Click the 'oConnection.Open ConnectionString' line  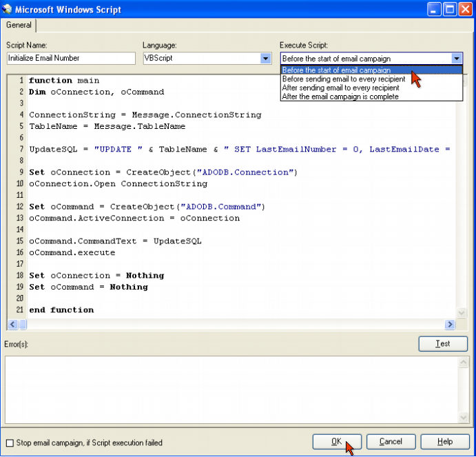click(118, 184)
